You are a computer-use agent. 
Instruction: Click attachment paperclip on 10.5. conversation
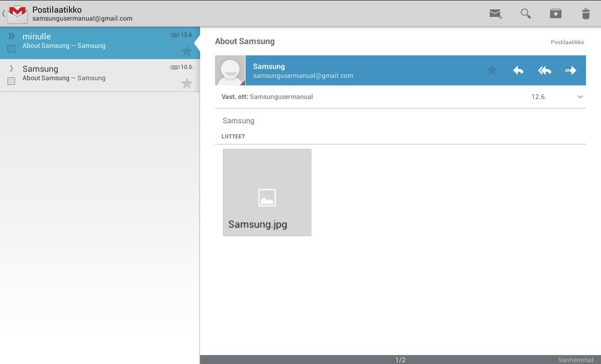[x=175, y=67]
